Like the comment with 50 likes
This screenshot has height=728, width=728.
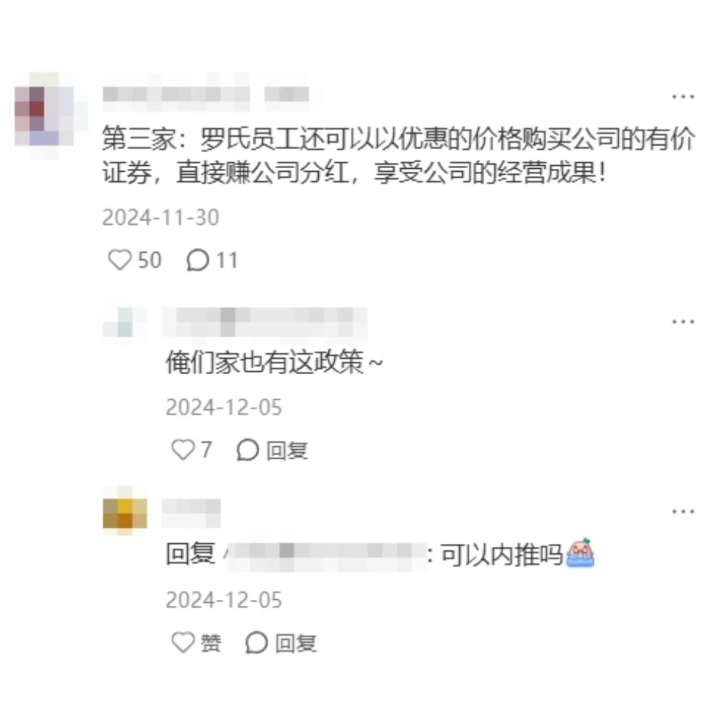120,260
